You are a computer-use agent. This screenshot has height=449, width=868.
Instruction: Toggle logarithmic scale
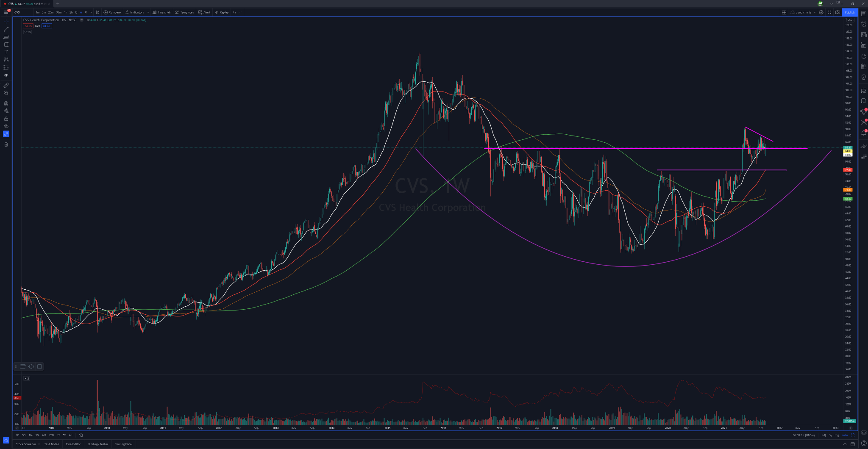pos(837,435)
